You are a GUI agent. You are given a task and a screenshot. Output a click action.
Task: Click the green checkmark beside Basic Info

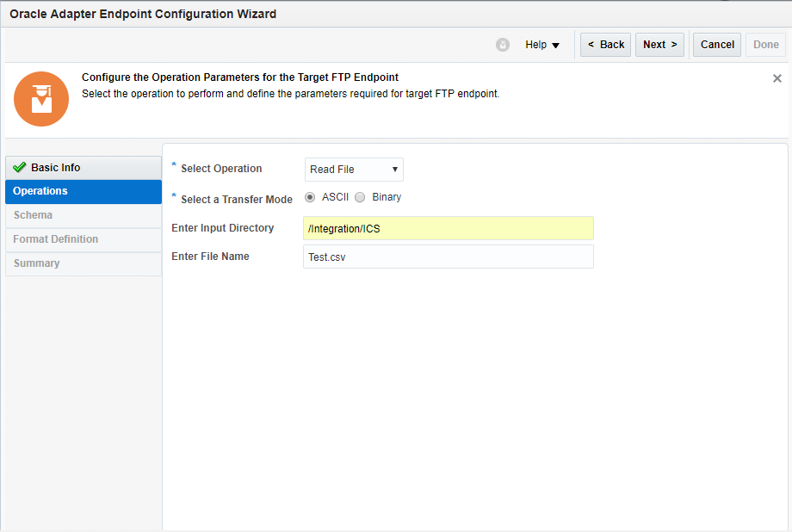tap(20, 168)
